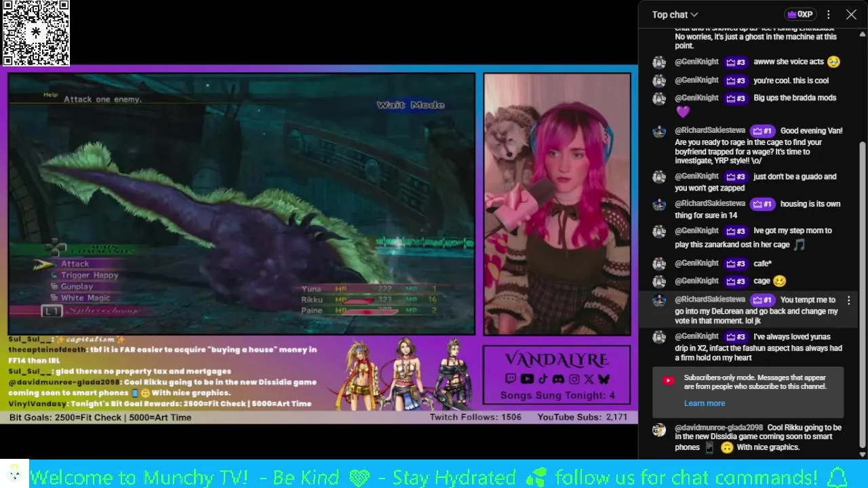Click avatar beside 'awww she voice acts'
The image size is (868, 488).
(658, 62)
